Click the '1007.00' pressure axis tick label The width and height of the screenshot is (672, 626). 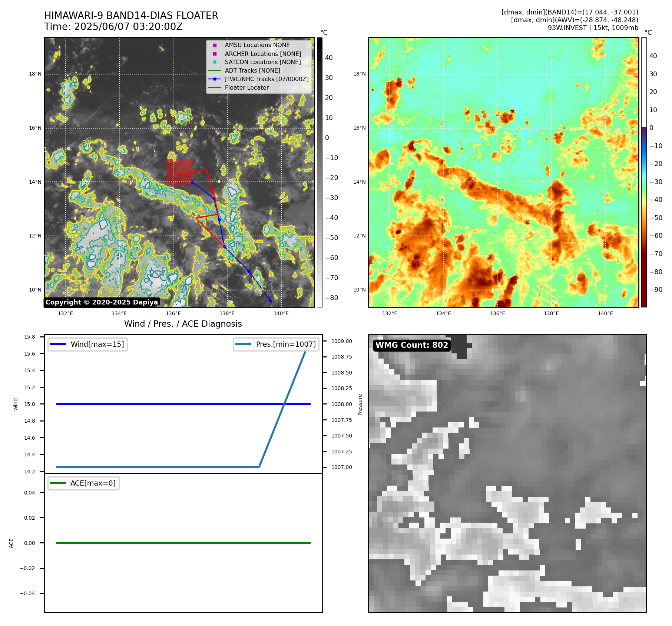342,467
